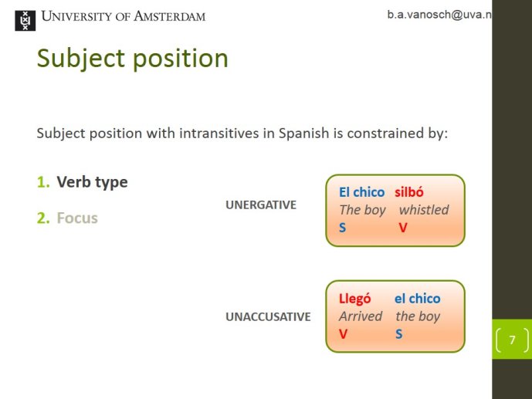Click the blue 'el chico' in lower box

coord(417,299)
